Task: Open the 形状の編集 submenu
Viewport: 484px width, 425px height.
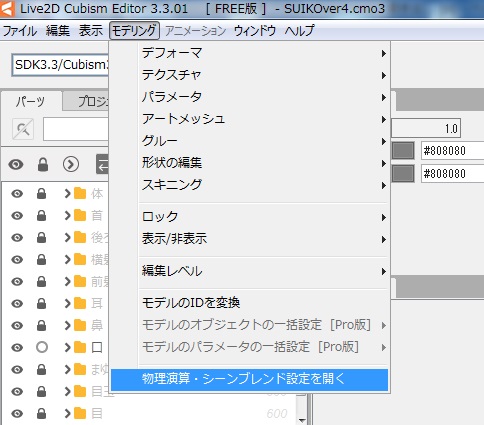Action: click(x=249, y=163)
